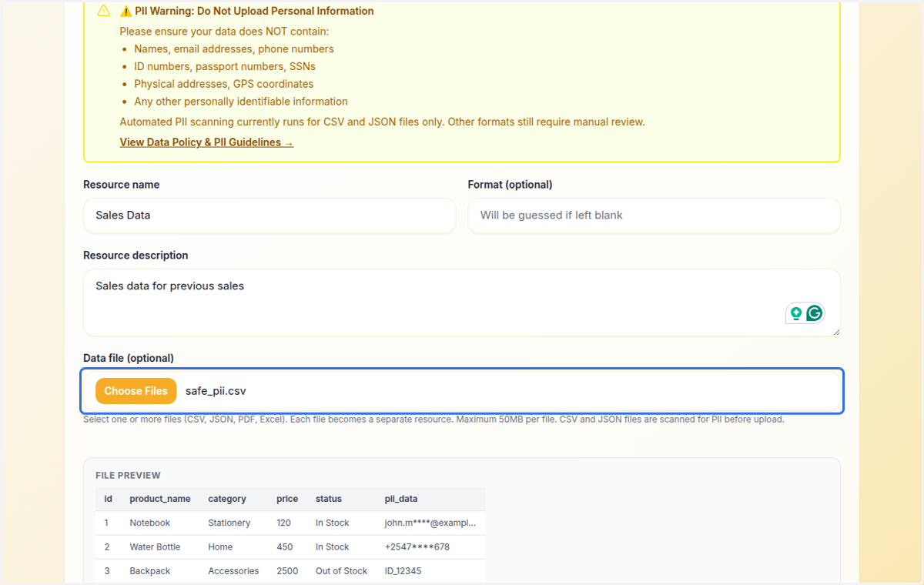This screenshot has height=585, width=924.
Task: Click the price value 450
Action: click(284, 547)
